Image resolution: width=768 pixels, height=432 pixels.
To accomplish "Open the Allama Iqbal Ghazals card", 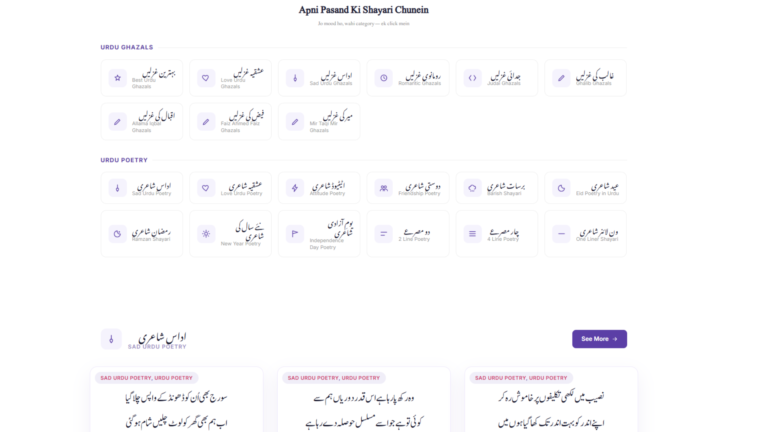I will click(142, 121).
